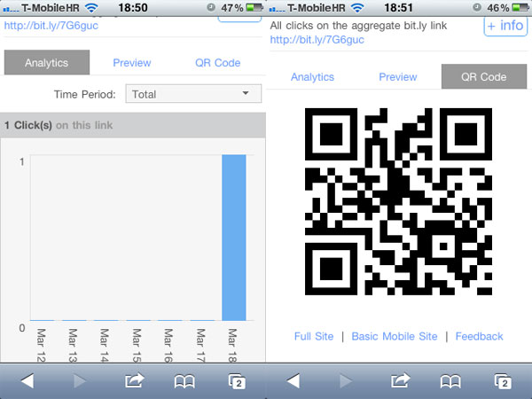Open the Basic Mobile Site link

click(x=395, y=336)
